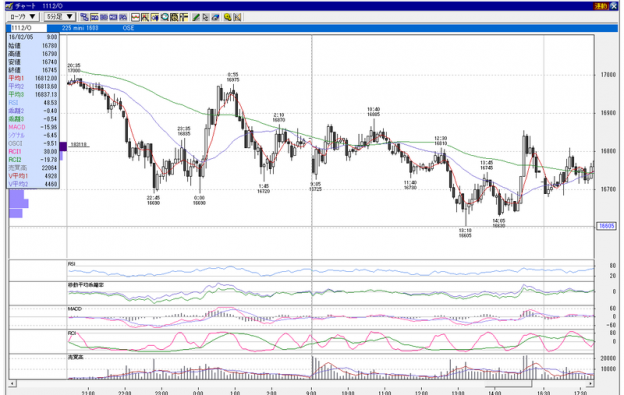624x395 pixels.
Task: Click the magnifying glass zoom icon
Action: [x=165, y=17]
